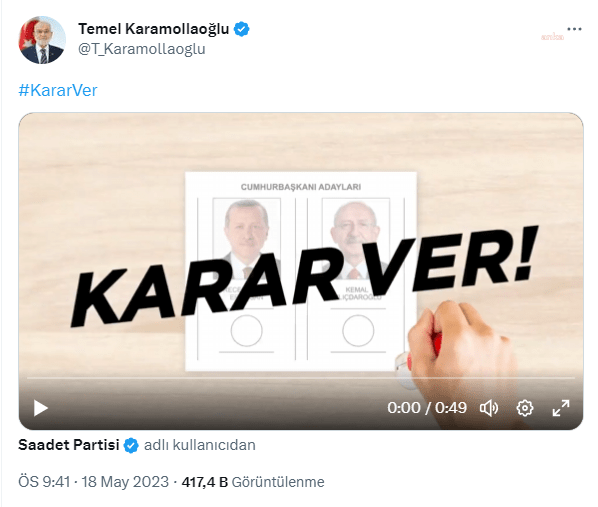Click the tweet timestamp ÖS 9:41 · 18 May 2023
The image size is (598, 507).
pyautogui.click(x=93, y=482)
